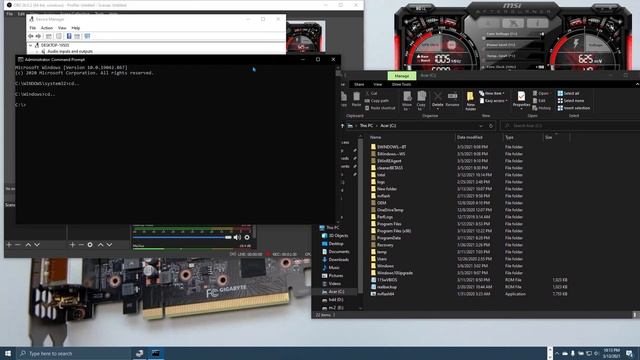
Task: Sort files by Name column header
Action: (x=375, y=138)
